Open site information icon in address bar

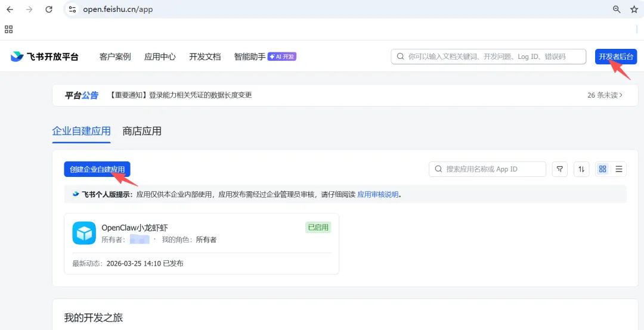click(73, 9)
